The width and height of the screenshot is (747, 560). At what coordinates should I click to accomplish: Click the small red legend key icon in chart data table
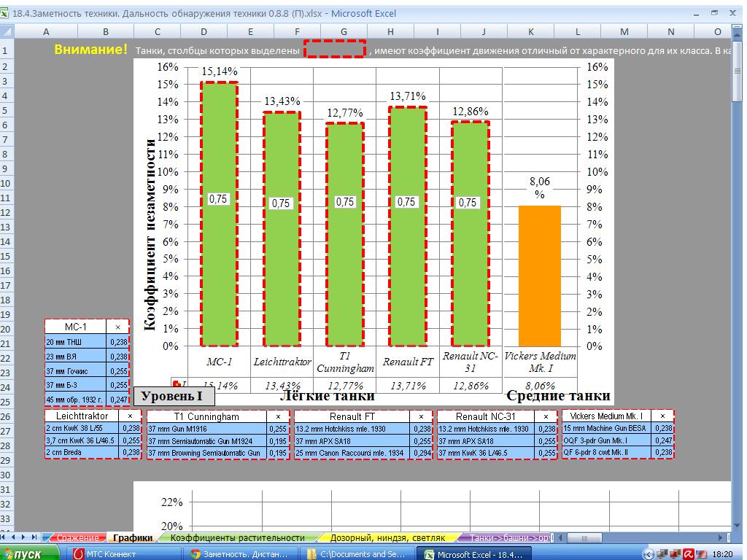pyautogui.click(x=177, y=384)
